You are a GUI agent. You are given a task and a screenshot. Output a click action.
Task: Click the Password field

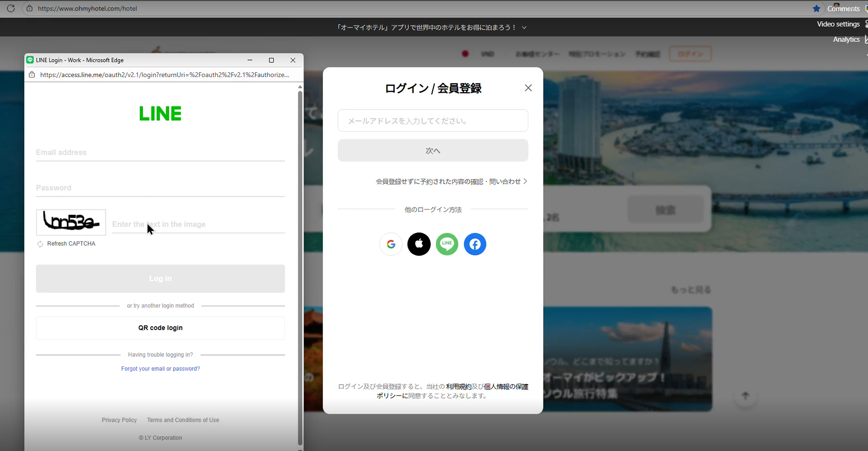160,188
